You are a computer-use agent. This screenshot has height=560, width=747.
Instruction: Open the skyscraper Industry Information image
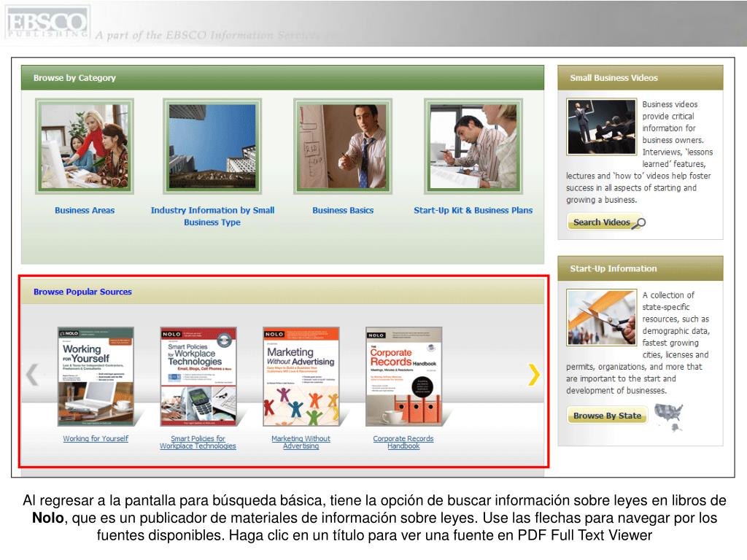pyautogui.click(x=212, y=146)
